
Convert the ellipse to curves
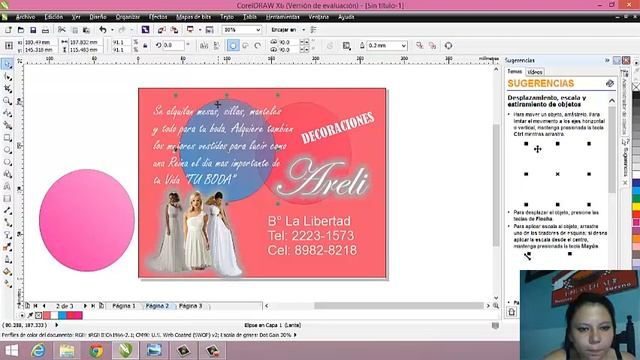click(x=448, y=46)
